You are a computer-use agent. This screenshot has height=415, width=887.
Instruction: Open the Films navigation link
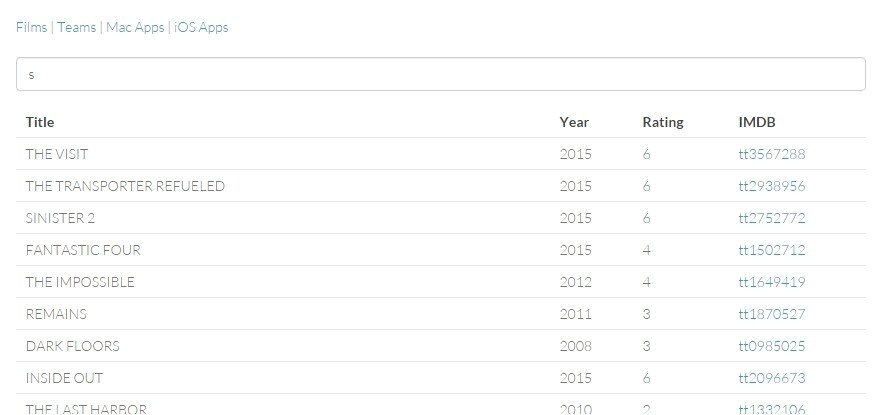click(x=31, y=27)
